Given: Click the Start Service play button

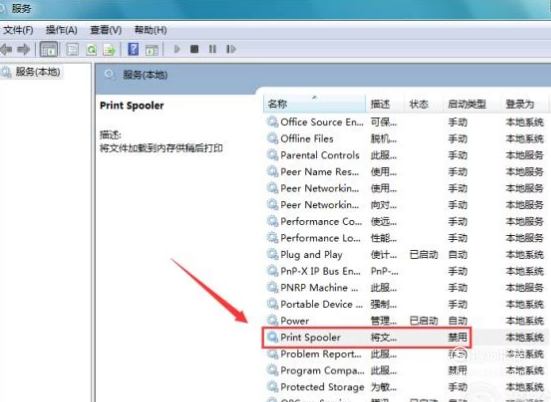Looking at the screenshot, I should coord(177,49).
